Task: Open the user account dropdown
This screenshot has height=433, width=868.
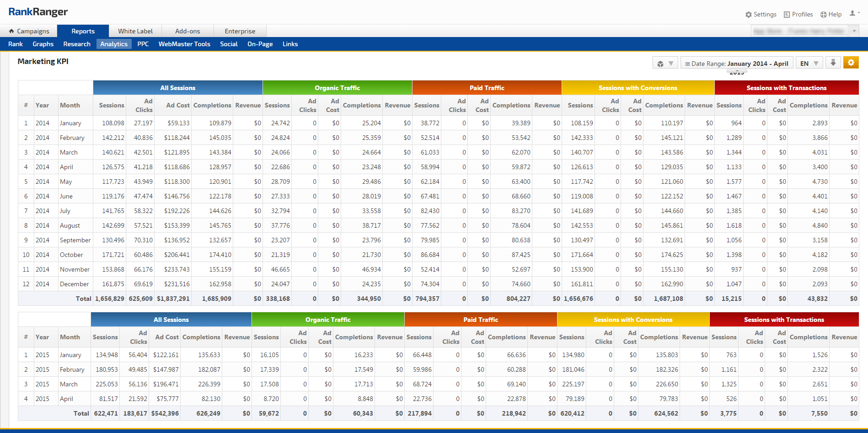Action: point(854,14)
